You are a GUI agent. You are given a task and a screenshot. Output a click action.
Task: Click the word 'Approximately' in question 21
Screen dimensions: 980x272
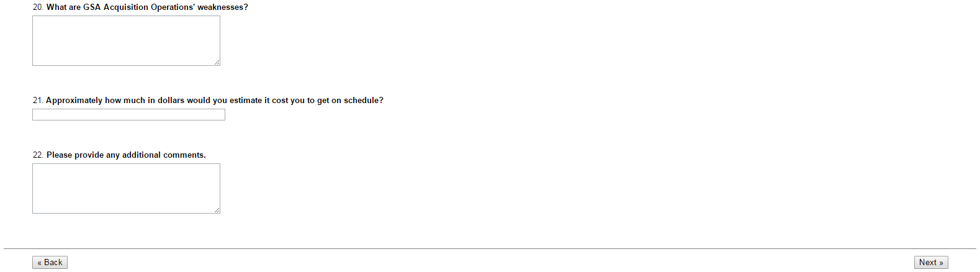click(x=74, y=101)
